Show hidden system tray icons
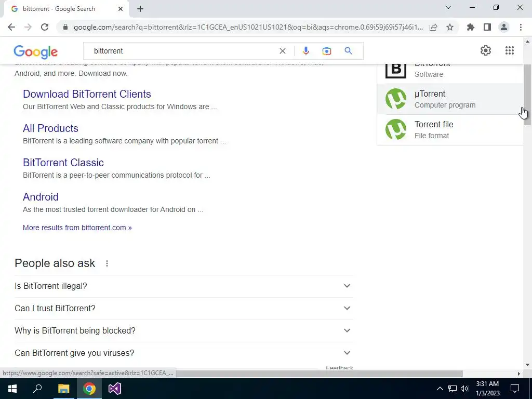This screenshot has height=399, width=532. (440, 389)
